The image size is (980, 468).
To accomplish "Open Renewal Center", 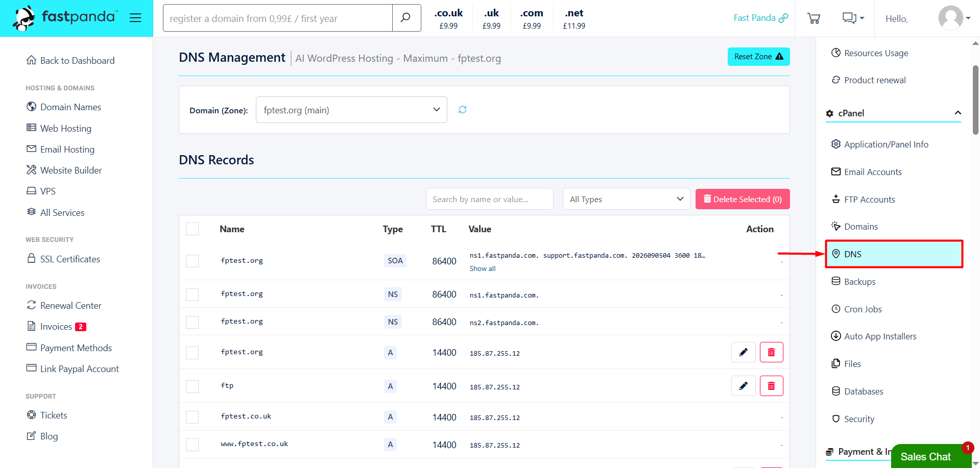I will 64,305.
